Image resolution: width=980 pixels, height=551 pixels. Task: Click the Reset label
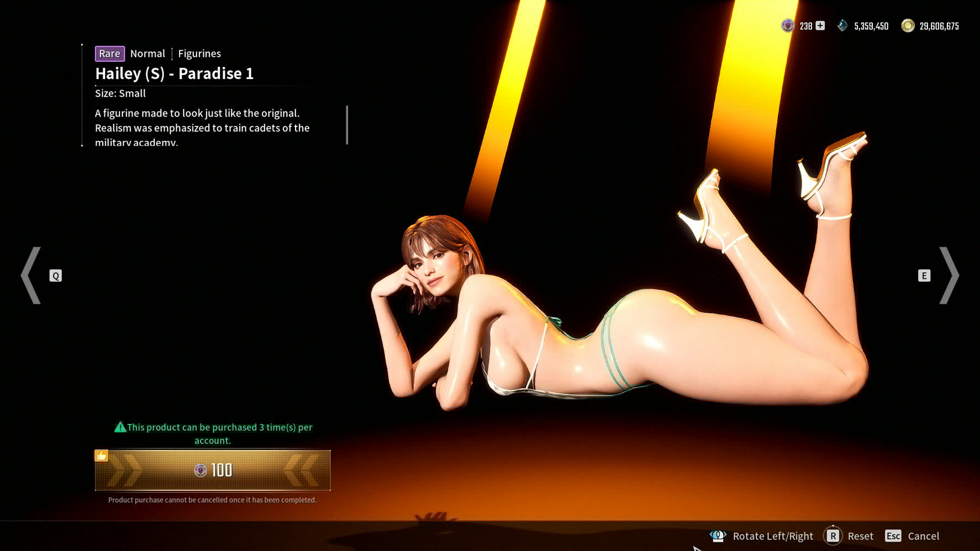click(861, 536)
